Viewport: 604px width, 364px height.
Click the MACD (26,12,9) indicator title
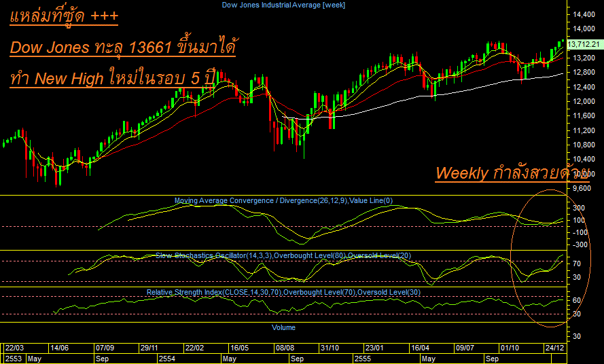(283, 201)
